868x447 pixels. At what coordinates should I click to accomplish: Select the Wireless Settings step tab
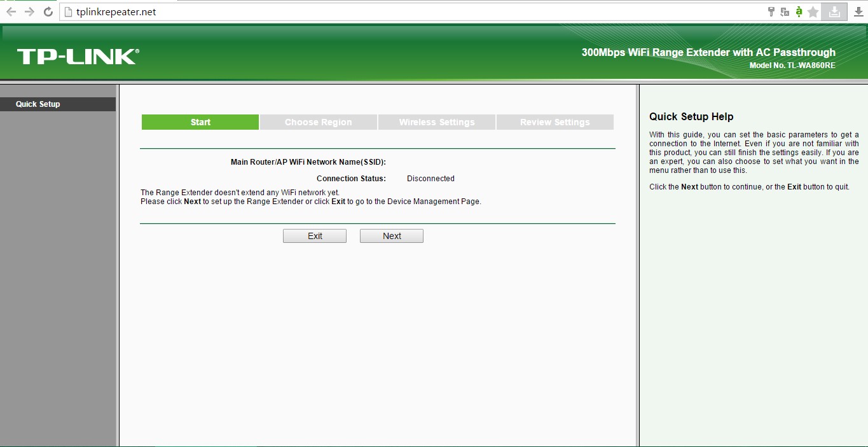point(437,122)
